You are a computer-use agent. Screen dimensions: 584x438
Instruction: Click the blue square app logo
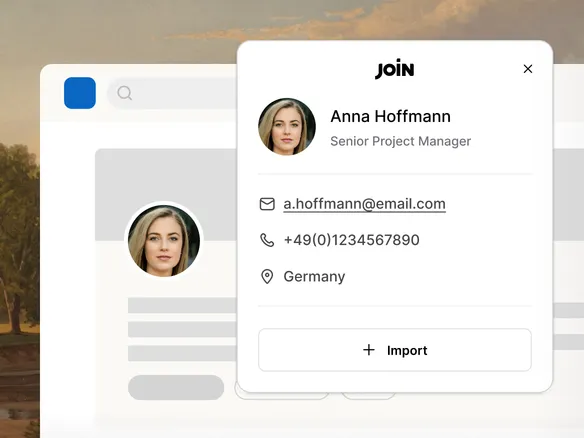point(80,93)
